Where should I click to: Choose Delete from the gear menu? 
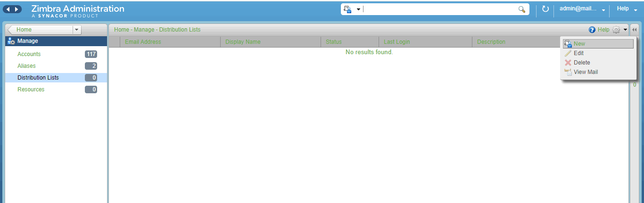pyautogui.click(x=598, y=63)
